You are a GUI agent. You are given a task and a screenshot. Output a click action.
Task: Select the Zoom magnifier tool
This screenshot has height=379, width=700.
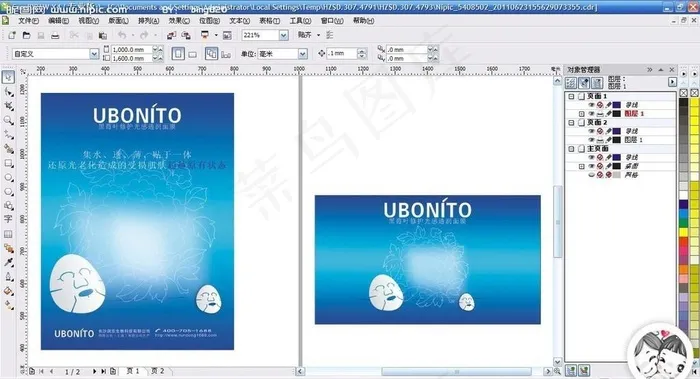[8, 121]
